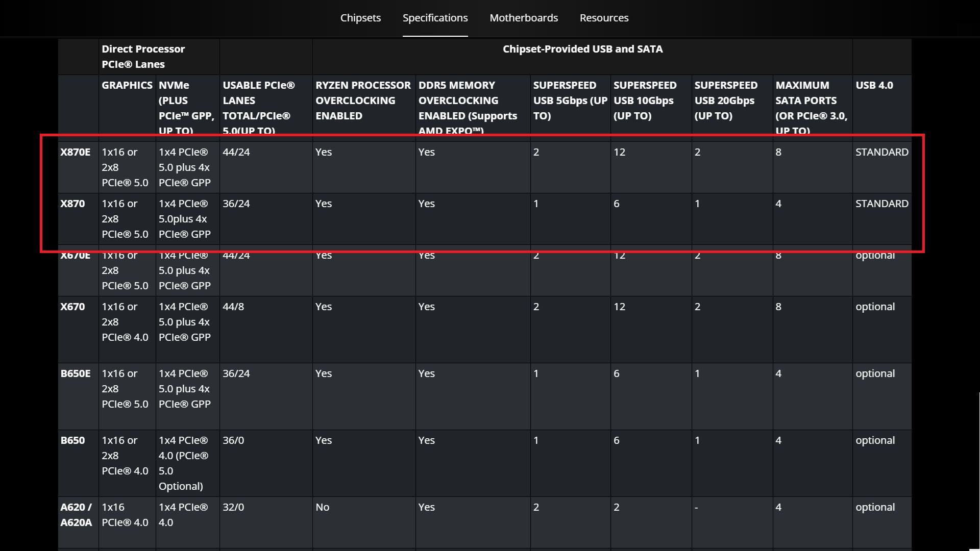This screenshot has width=980, height=551.
Task: Click the Direct Processor PCIe Lanes header
Action: tap(143, 57)
